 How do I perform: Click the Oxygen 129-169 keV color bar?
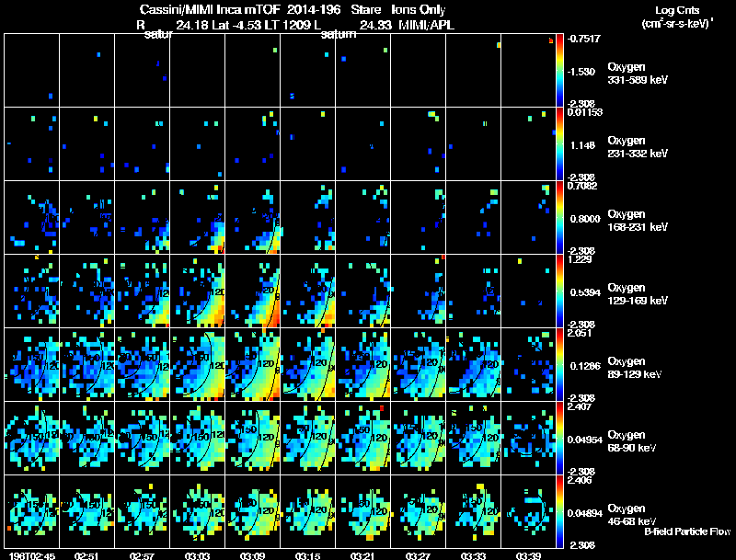559,291
